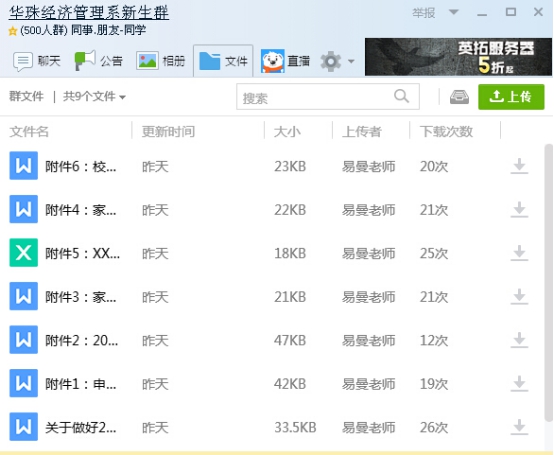
Task: Open the 华珠经济管理系新生群 title link
Action: tap(89, 13)
